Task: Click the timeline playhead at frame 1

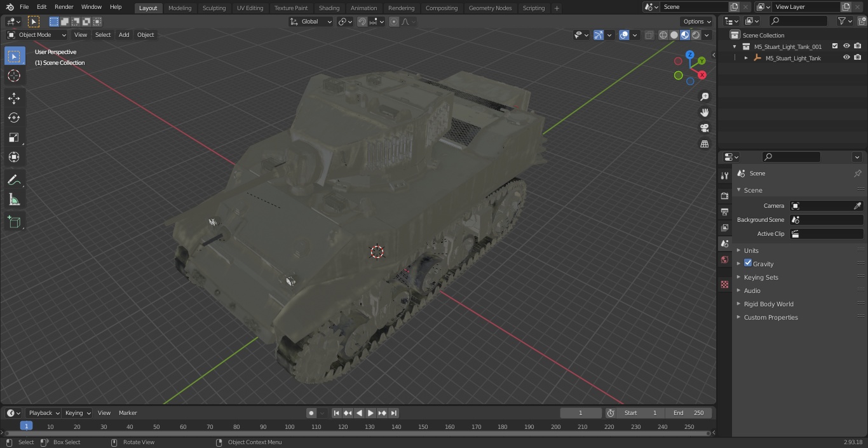Action: (26, 426)
